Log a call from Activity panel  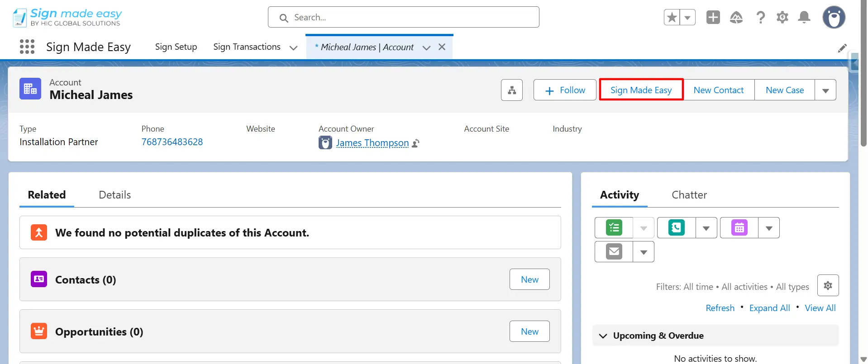[x=677, y=227]
